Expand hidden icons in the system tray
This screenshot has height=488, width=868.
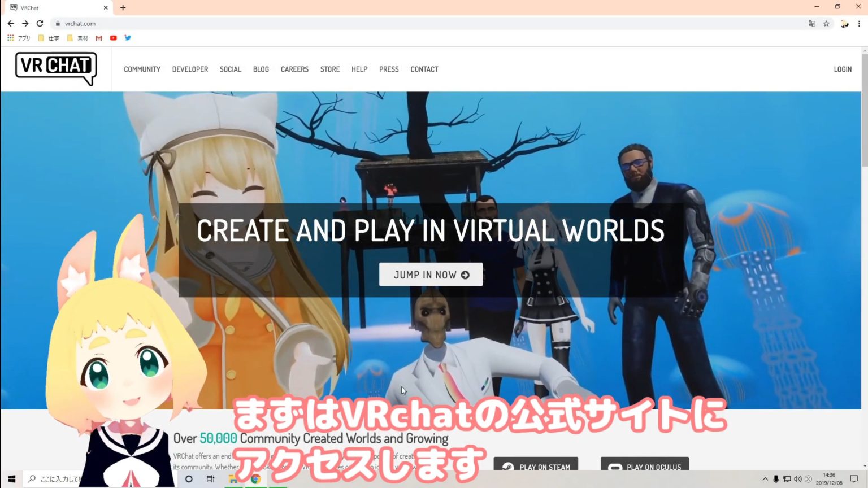click(x=766, y=478)
